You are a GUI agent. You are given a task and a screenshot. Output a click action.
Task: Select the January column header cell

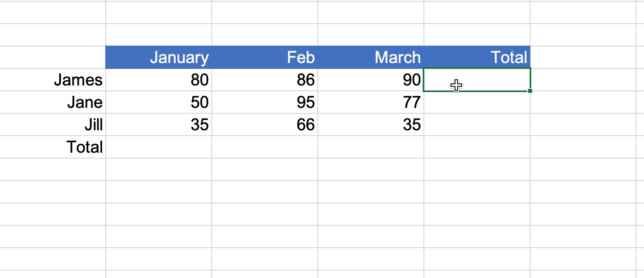click(x=159, y=57)
